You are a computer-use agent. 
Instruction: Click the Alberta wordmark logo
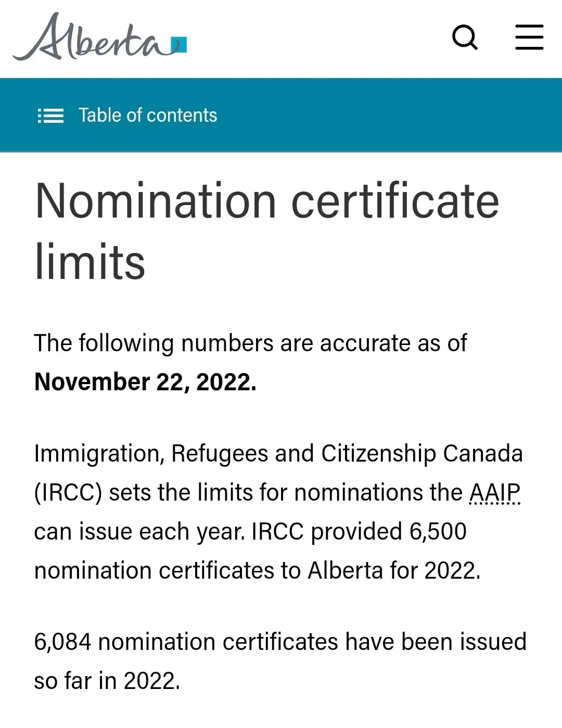tap(100, 37)
